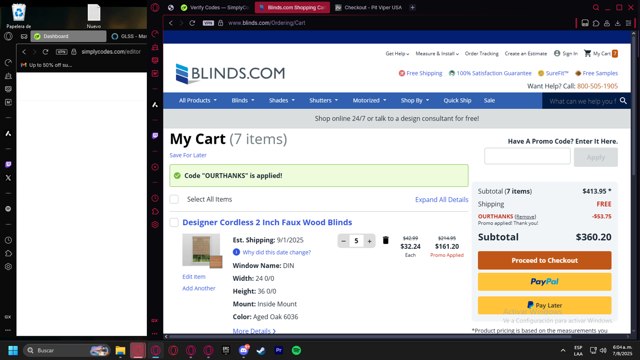Click the Add Another link

coord(199,288)
